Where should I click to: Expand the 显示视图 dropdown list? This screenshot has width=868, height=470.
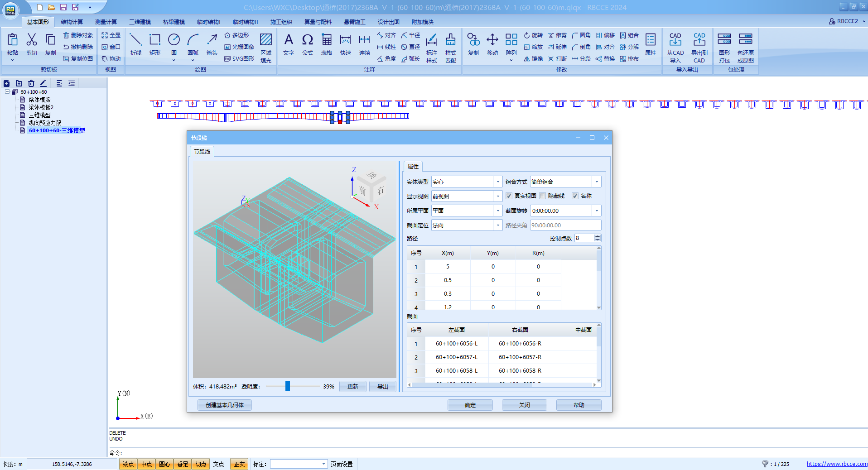(x=498, y=197)
